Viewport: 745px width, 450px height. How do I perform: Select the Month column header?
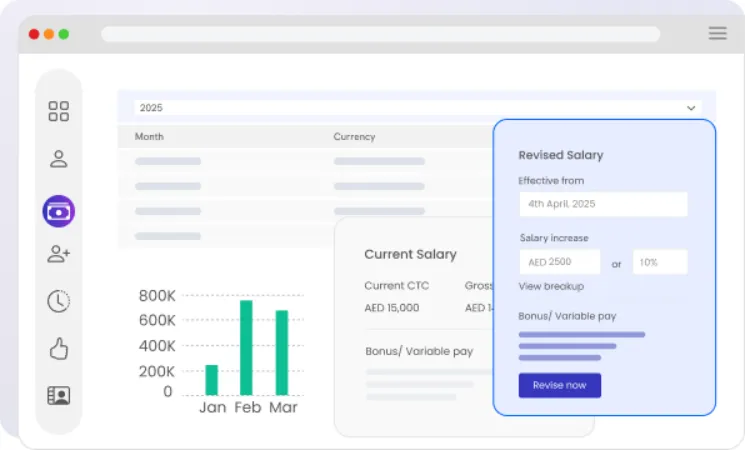[149, 137]
